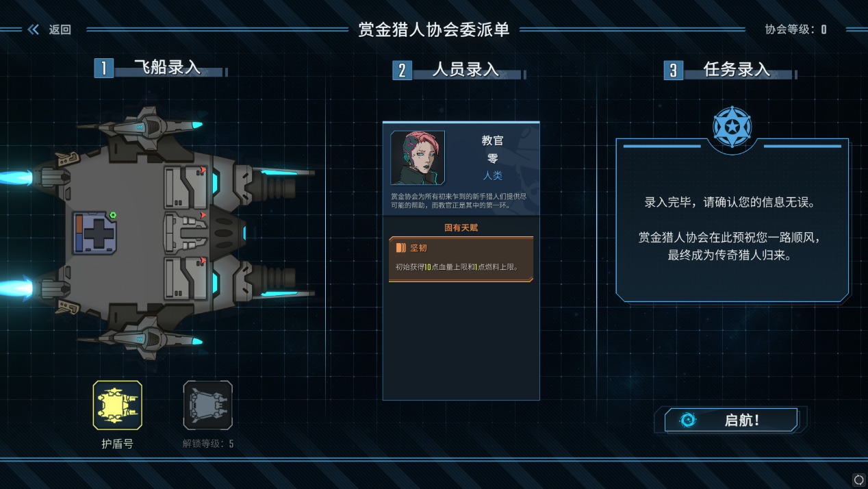Click the top weapon slot on ship
The height and width of the screenshot is (489, 868).
186,188
